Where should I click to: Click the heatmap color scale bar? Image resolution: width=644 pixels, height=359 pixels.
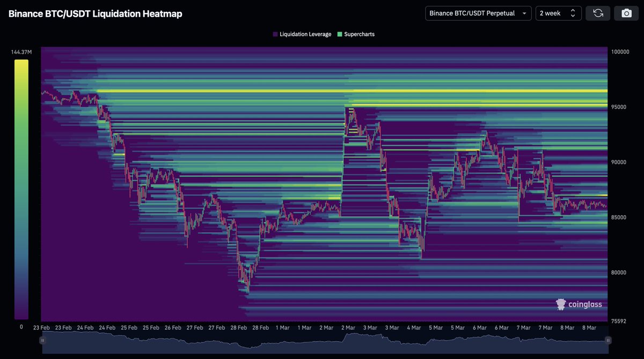21,189
